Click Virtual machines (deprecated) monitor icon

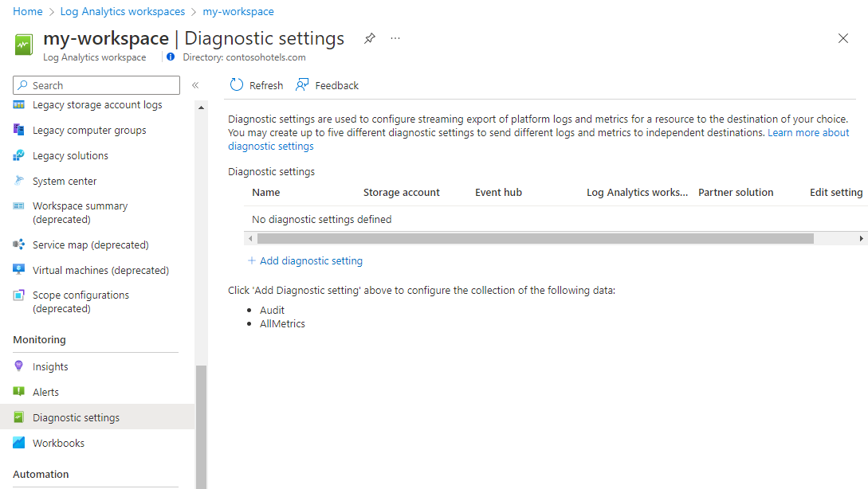[19, 269]
